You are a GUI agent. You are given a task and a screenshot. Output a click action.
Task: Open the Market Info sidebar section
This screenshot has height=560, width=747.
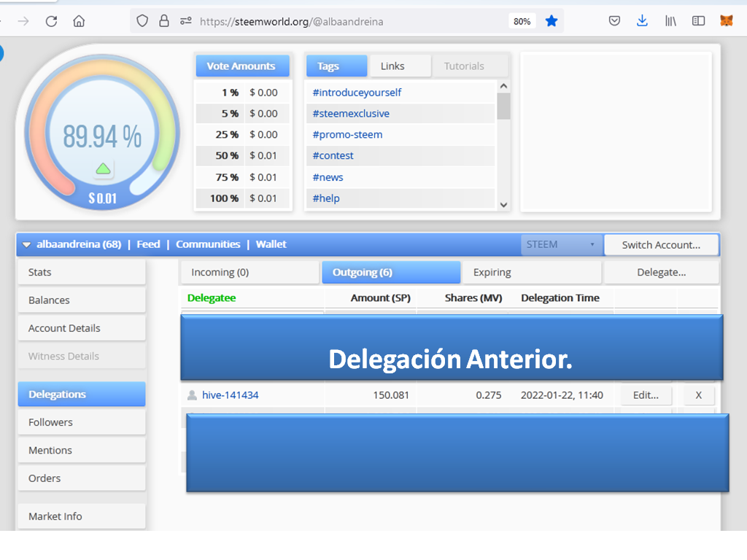pyautogui.click(x=82, y=517)
